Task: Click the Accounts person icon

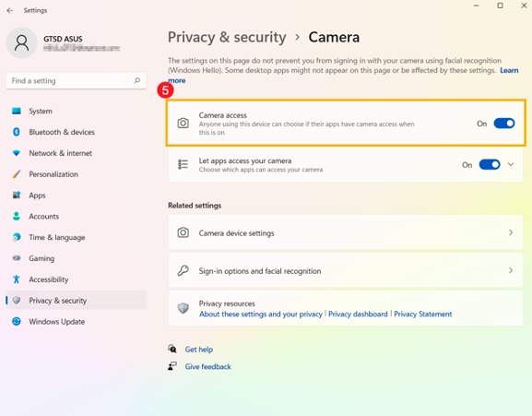Action: (x=17, y=216)
